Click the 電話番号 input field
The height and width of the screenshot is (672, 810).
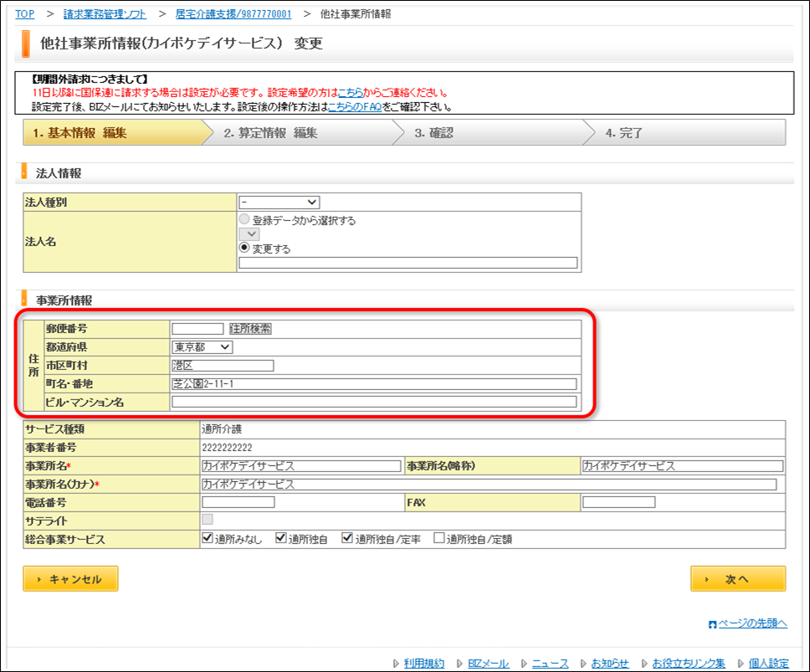[238, 502]
